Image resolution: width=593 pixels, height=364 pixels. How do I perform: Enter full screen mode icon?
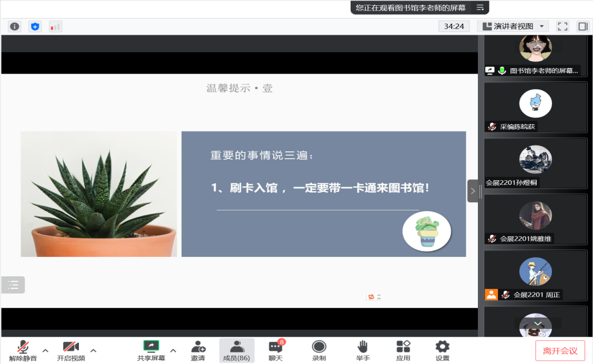563,26
